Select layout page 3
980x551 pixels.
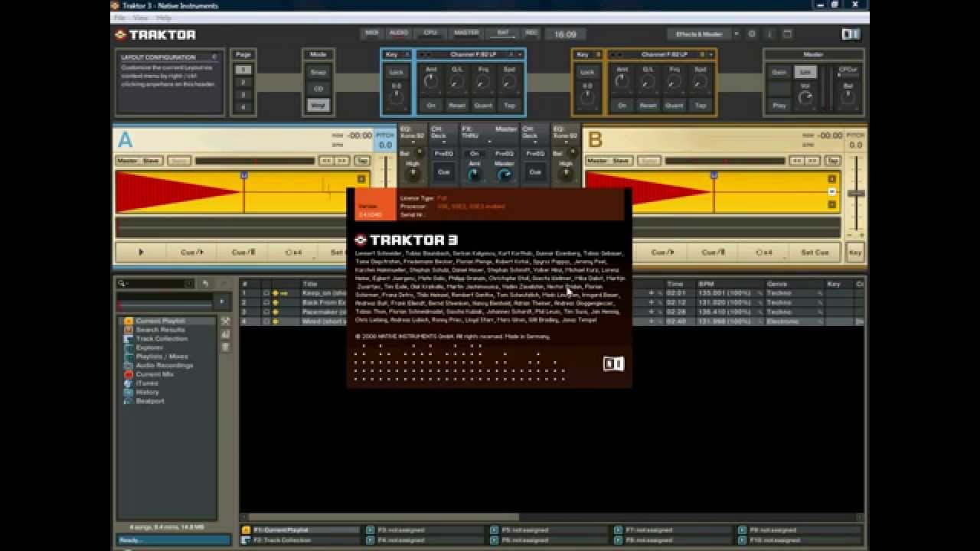(x=243, y=95)
